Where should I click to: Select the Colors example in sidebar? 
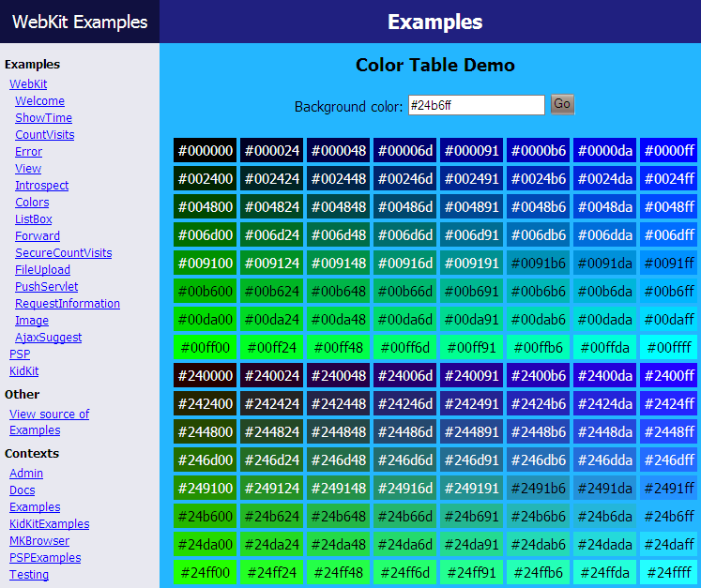32,203
